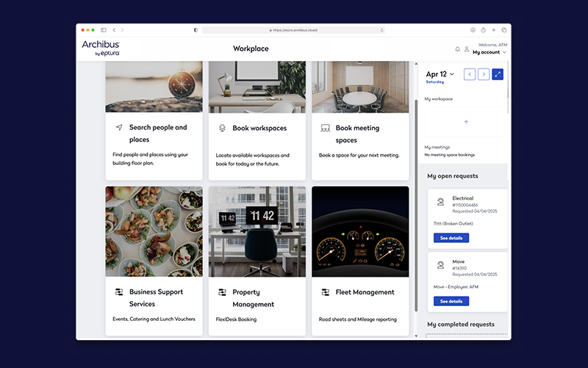Expand the calendar panel with arrows icon
The height and width of the screenshot is (368, 588).
(498, 74)
